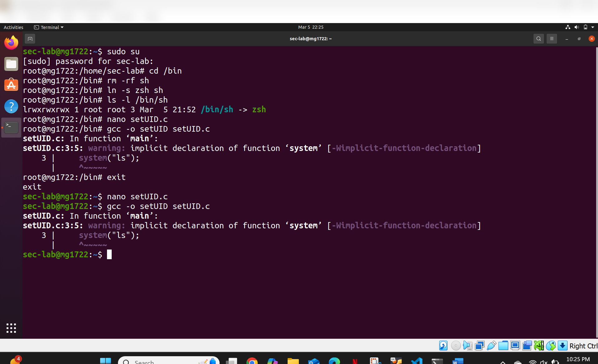Expand the system menu arrow
Screen dimensions: 598x364
(x=593, y=27)
